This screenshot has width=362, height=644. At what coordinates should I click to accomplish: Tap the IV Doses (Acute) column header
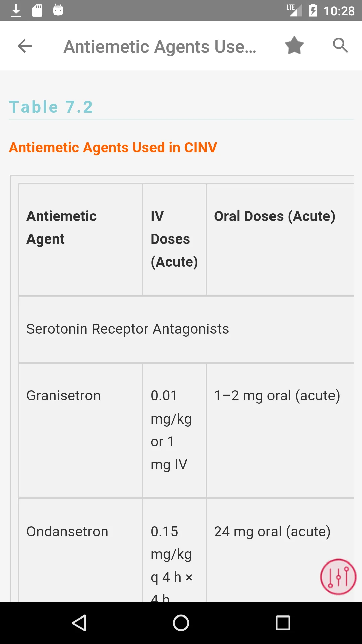click(x=174, y=239)
